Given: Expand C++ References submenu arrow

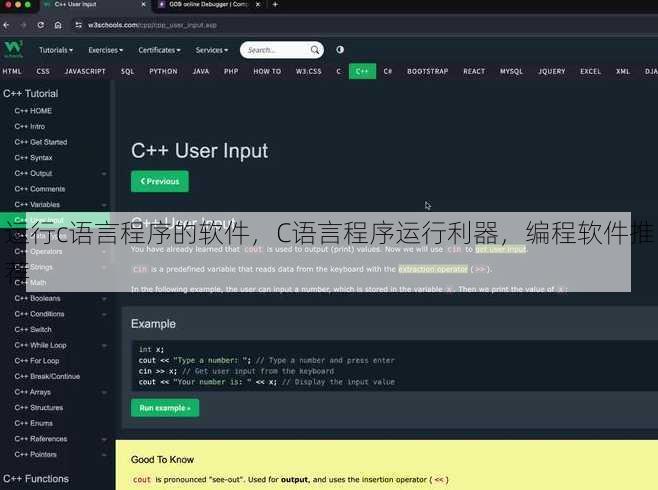Looking at the screenshot, I should click(x=104, y=439).
